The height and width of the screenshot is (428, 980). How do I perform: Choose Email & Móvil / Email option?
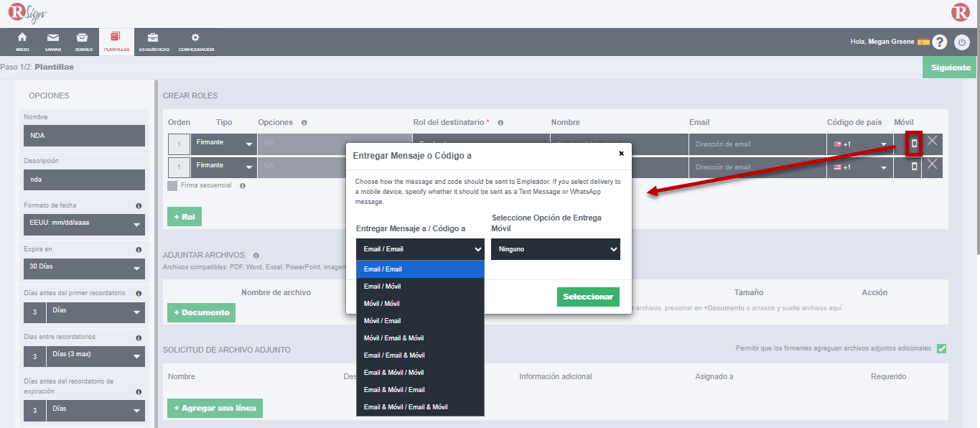[394, 390]
